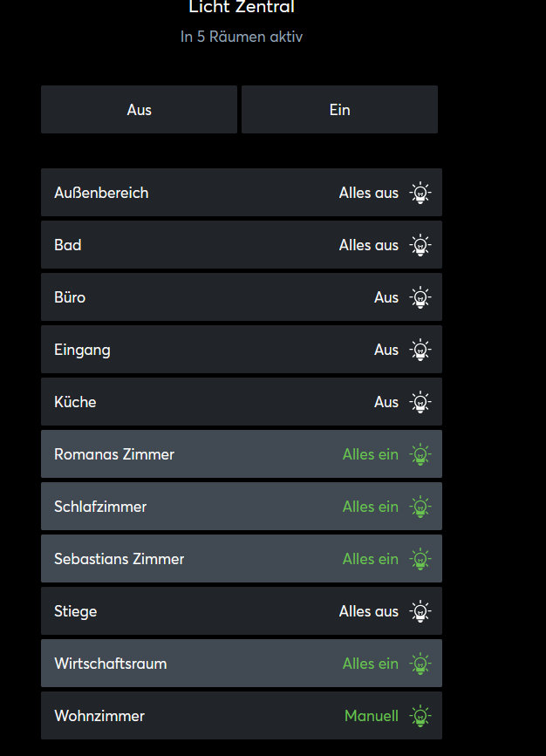This screenshot has width=546, height=756.
Task: Turn all lights on with Ein button
Action: [339, 110]
